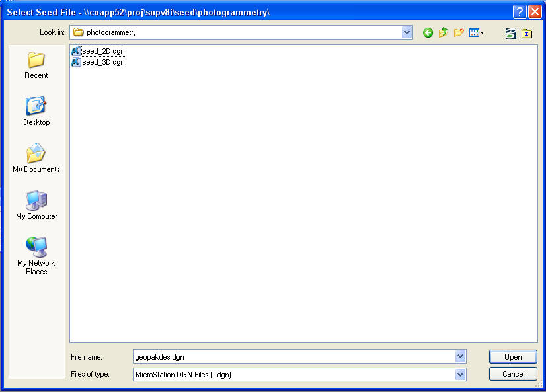Click the green Back navigation arrow
Viewport: 546px width, 392px height.
[x=428, y=32]
